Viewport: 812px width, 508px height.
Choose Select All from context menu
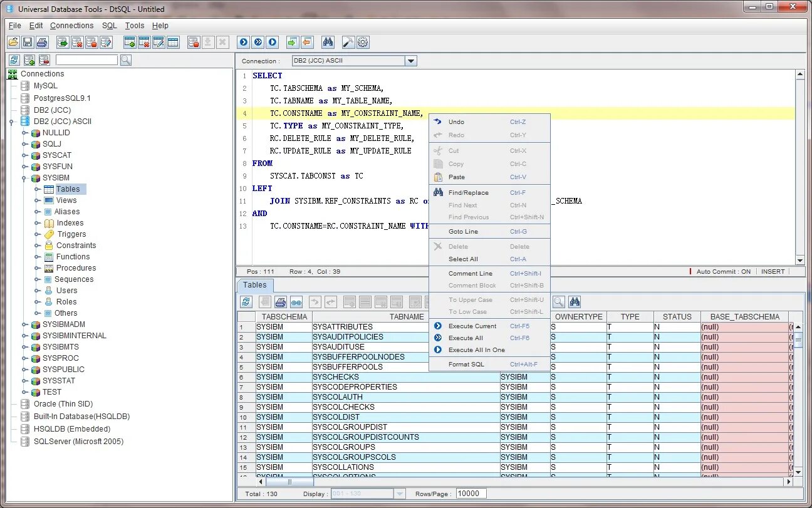click(489, 259)
